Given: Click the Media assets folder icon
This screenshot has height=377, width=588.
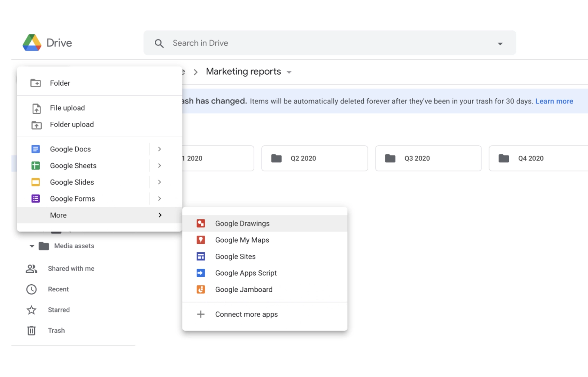Looking at the screenshot, I should [44, 246].
